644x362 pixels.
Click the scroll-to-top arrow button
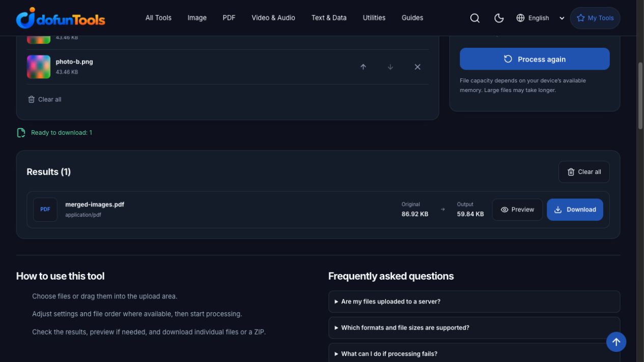(x=616, y=342)
